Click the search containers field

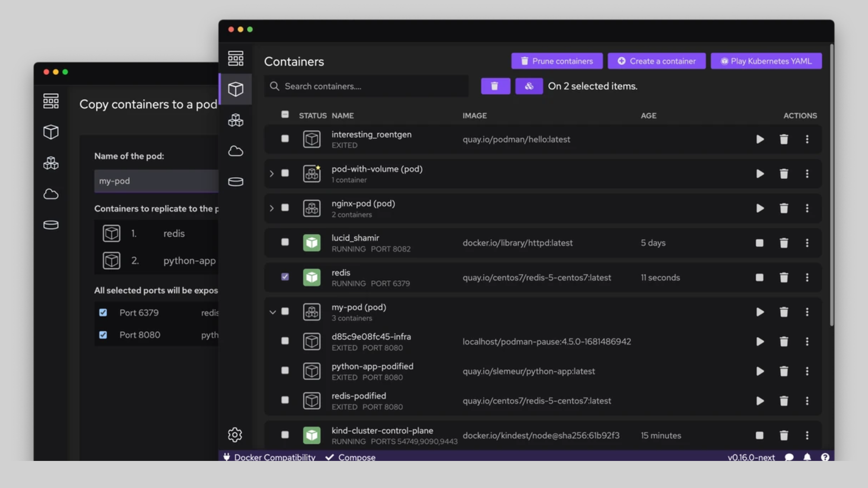point(366,86)
